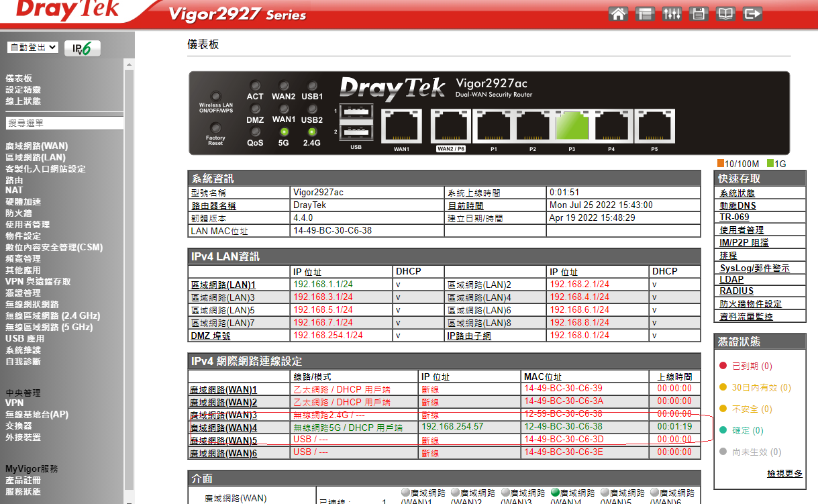Screen dimensions: 818x504
Task: Click the sliders settings icon in header
Action: (x=672, y=13)
